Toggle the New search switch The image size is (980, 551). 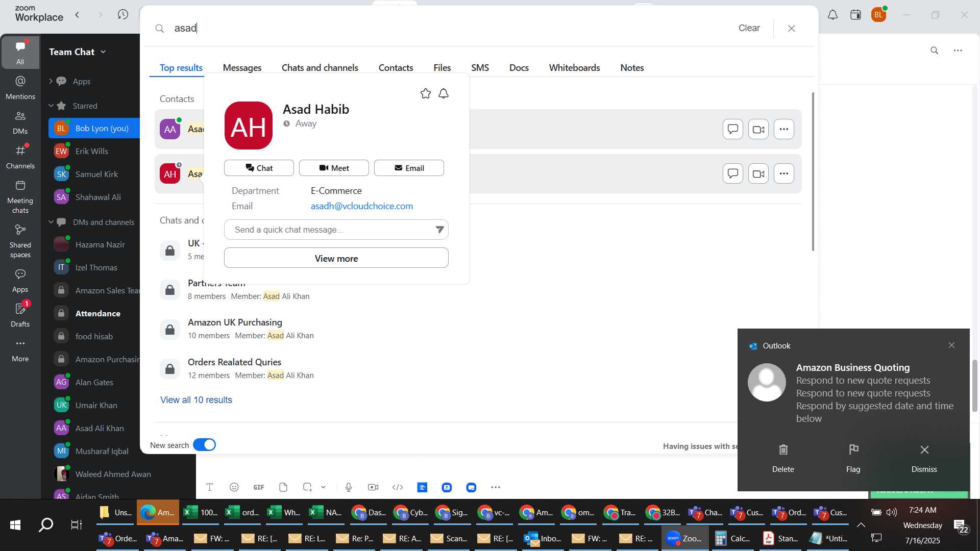click(x=204, y=445)
